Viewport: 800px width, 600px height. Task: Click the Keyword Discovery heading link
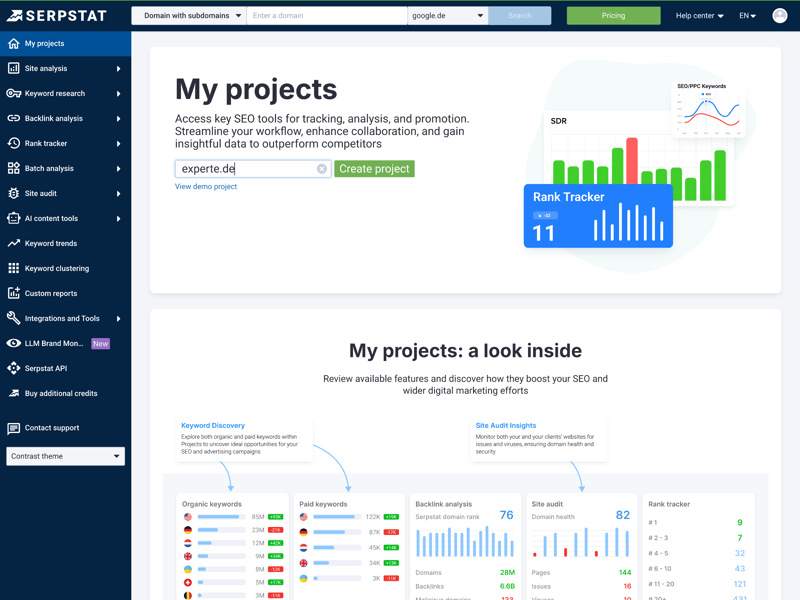point(213,426)
